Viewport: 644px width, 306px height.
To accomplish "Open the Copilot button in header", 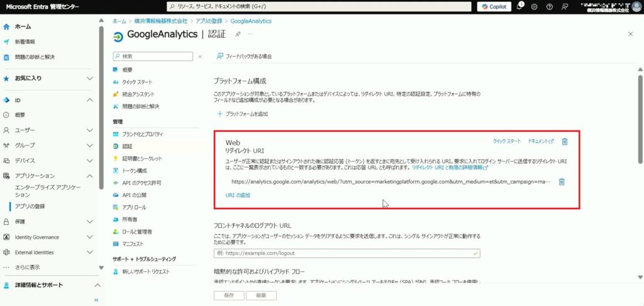I will (x=494, y=6).
